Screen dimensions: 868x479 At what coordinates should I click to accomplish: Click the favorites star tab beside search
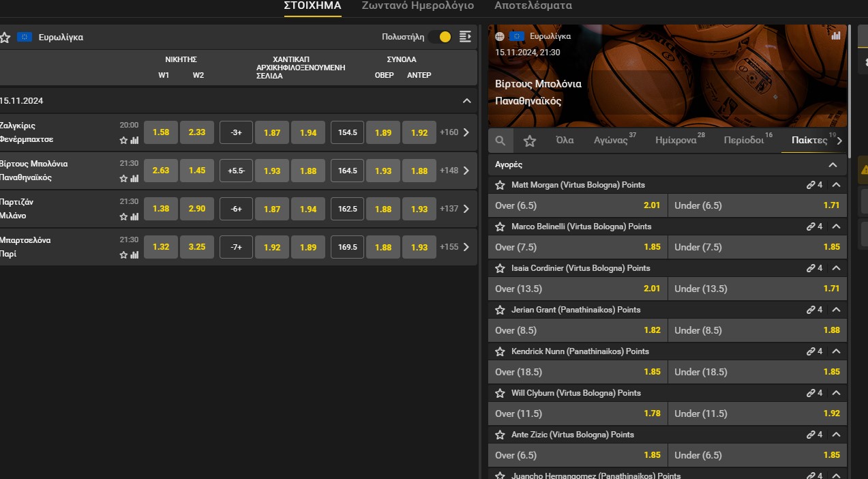pos(530,141)
